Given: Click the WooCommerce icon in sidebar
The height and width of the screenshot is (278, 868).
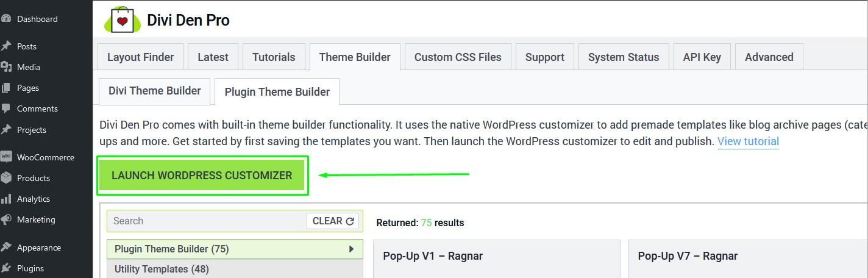Looking at the screenshot, I should click(7, 157).
